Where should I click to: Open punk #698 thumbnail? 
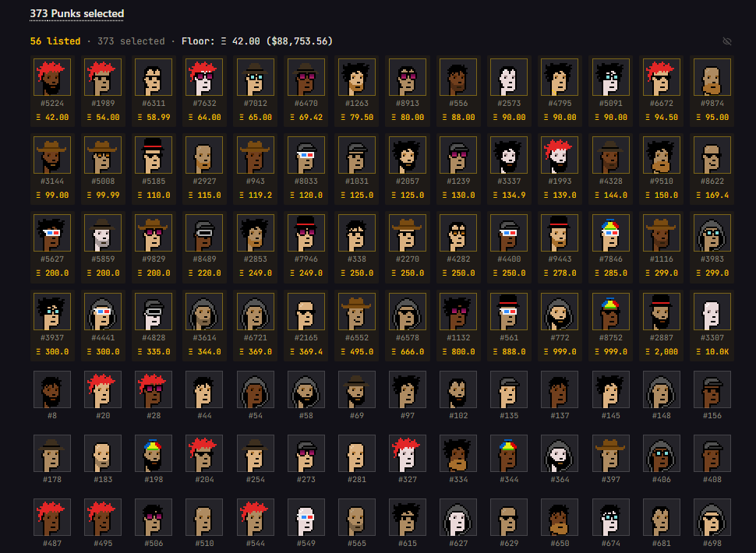712,517
